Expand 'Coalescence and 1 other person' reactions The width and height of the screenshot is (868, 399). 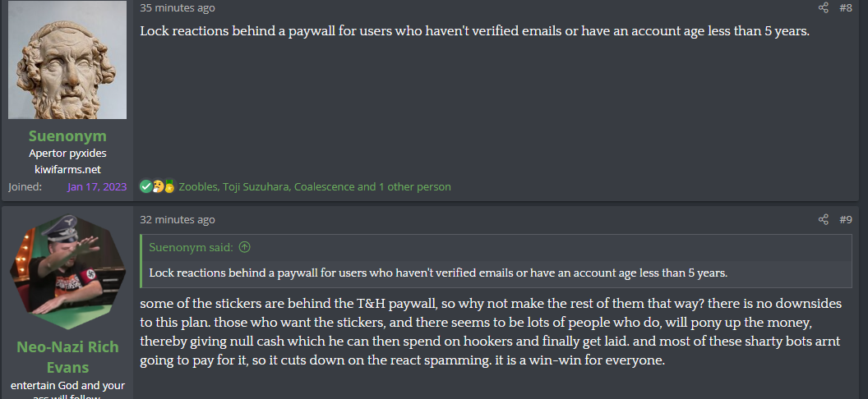click(372, 187)
